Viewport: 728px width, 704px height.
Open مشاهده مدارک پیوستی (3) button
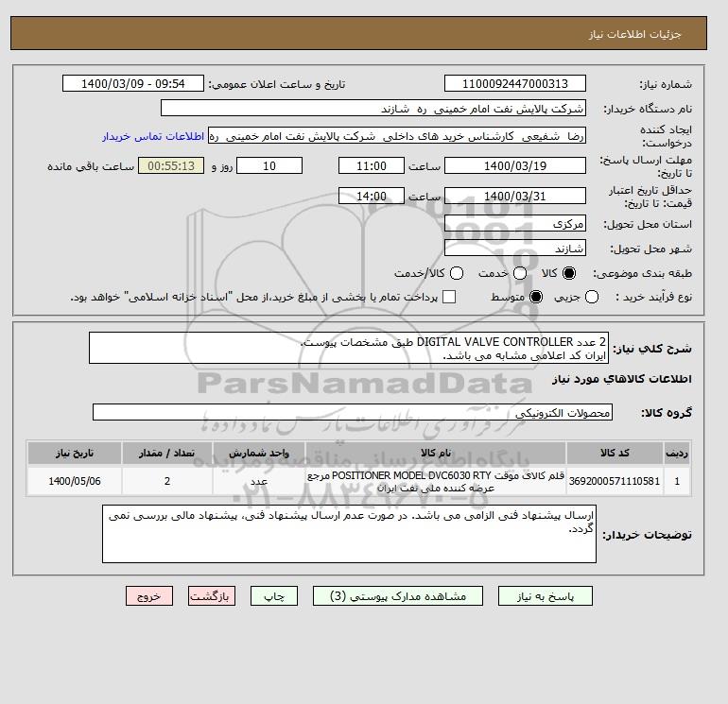398,596
